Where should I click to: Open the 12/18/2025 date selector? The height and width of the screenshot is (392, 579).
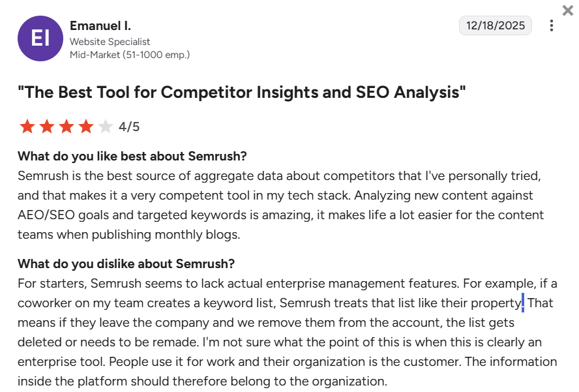pos(495,25)
